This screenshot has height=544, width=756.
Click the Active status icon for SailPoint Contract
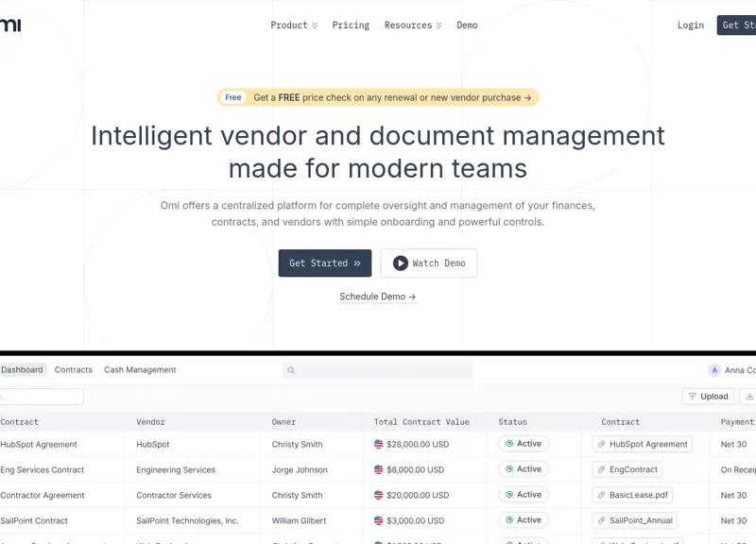click(x=509, y=520)
